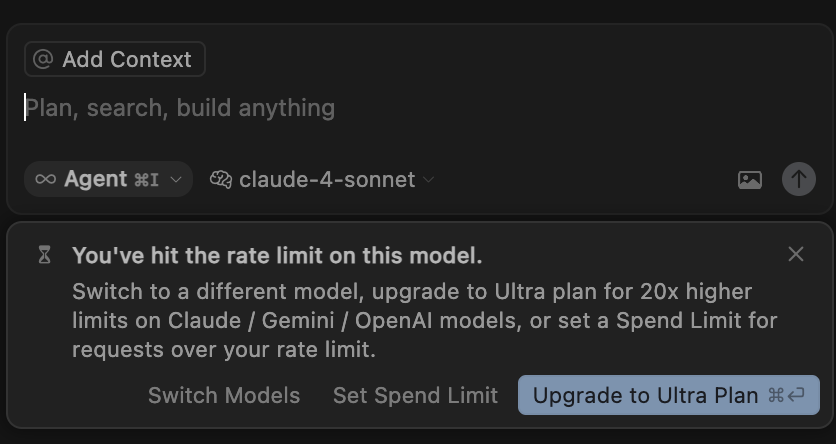Click the @ symbol in Add Context
836x444 pixels.
[43, 59]
